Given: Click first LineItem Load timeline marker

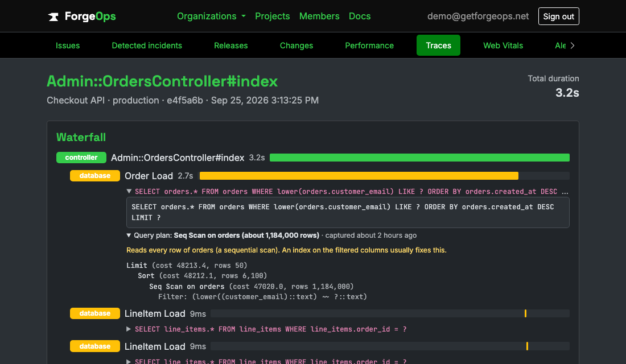Looking at the screenshot, I should [525, 314].
